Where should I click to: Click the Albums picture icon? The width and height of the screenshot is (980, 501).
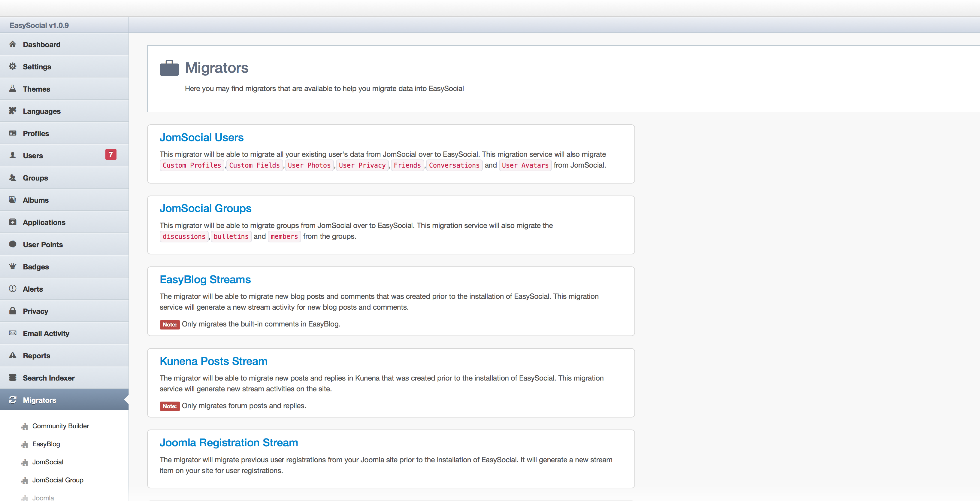(x=13, y=199)
